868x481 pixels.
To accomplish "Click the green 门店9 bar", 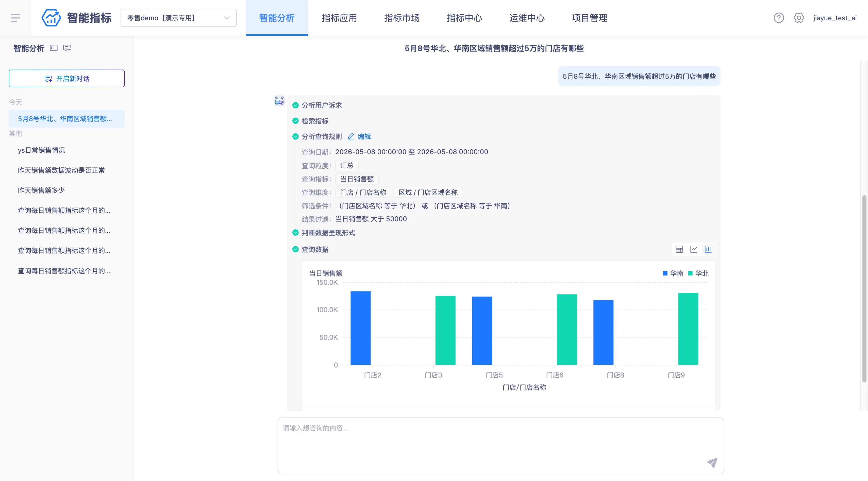I will point(688,329).
